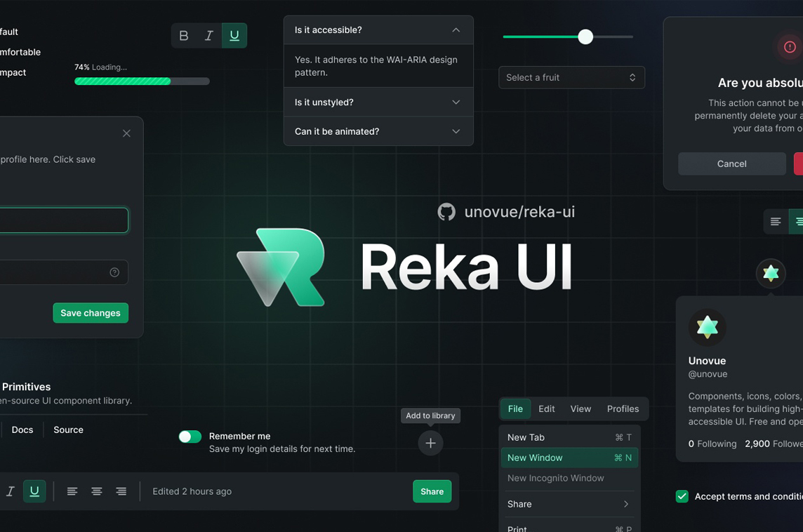
Task: Click the 74% loading progress bar
Action: tap(142, 81)
